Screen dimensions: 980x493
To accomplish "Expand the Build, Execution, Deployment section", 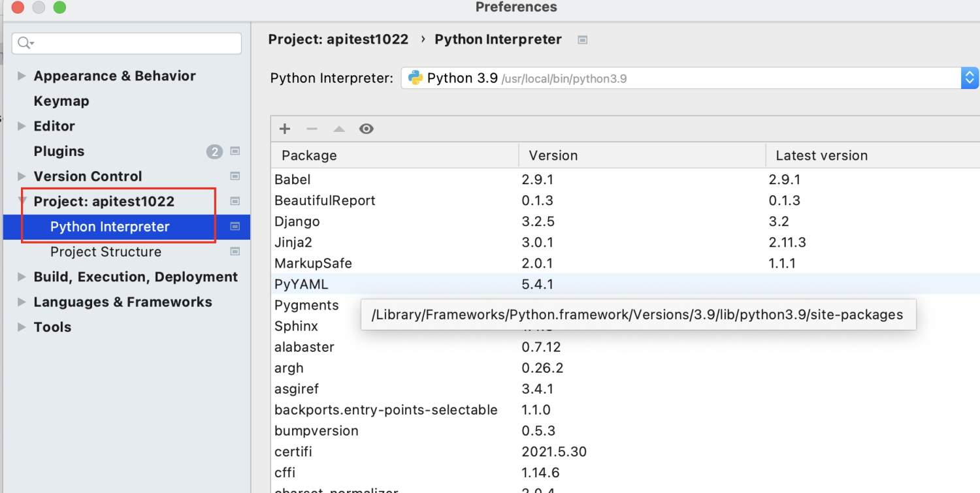I will 22,277.
